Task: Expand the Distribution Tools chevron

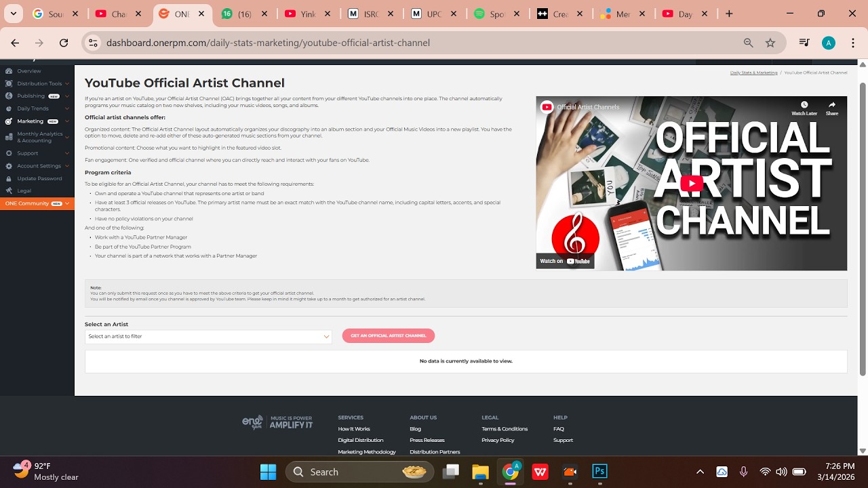Action: click(68, 83)
